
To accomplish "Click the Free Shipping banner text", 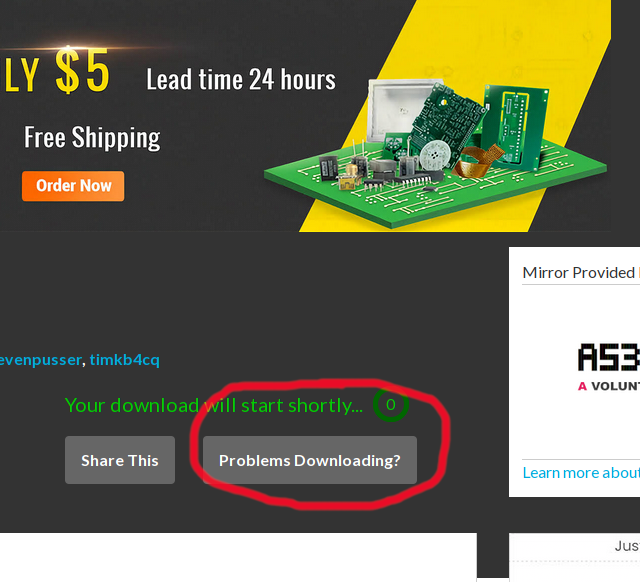I will tap(92, 138).
